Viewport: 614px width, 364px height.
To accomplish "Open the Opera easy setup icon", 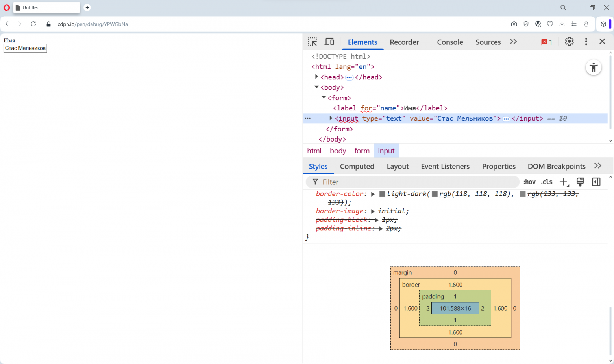I will (574, 24).
